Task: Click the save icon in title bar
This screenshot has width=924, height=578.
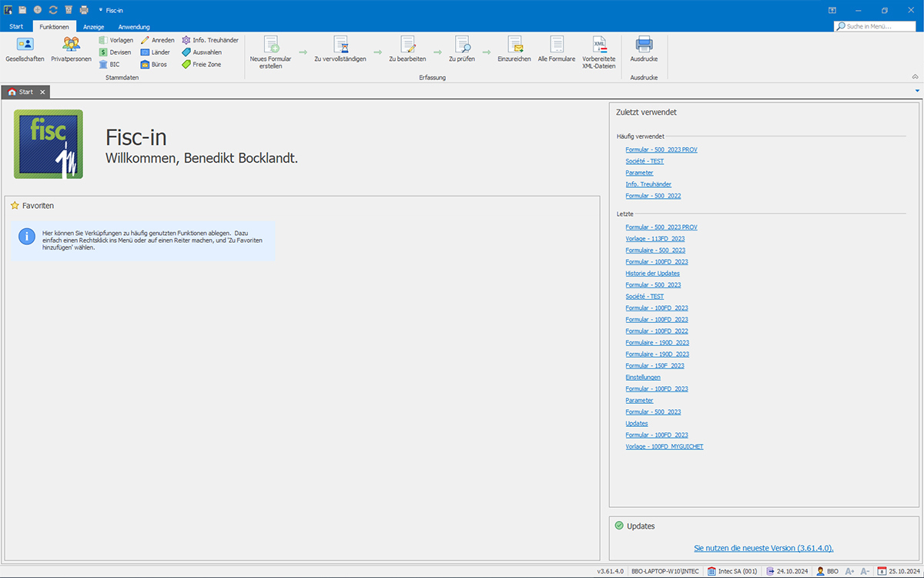Action: [22, 10]
